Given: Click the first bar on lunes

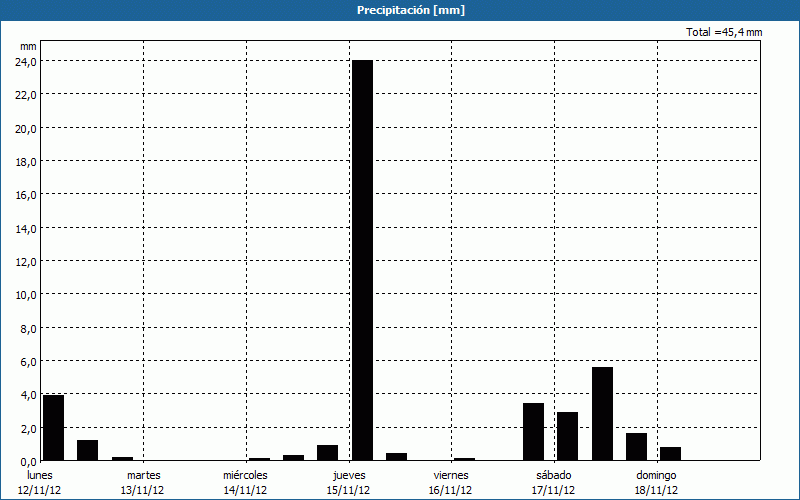Looking at the screenshot, I should pos(53,428).
